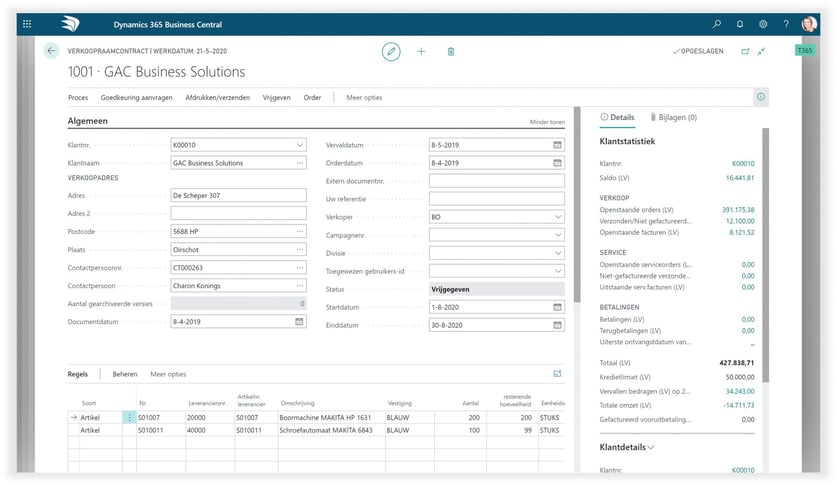
Task: Expand the Regels section to full view
Action: pos(557,374)
